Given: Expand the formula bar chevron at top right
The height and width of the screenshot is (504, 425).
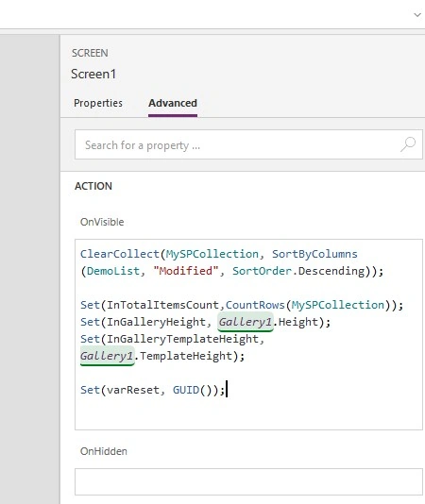Looking at the screenshot, I should coord(417,15).
